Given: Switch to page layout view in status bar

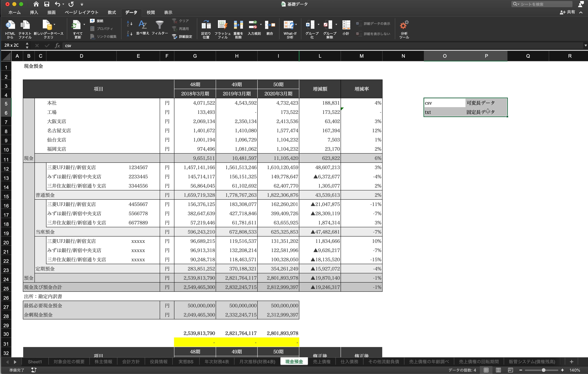Looking at the screenshot, I should point(498,370).
